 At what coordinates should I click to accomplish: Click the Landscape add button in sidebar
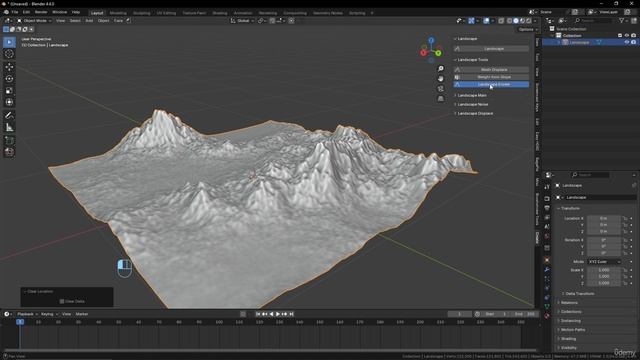pos(491,49)
